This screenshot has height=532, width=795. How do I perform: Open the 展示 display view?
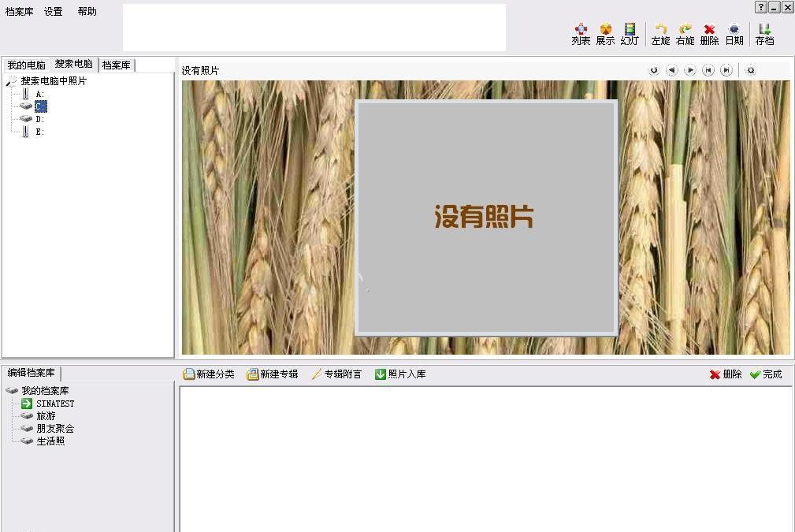click(x=605, y=34)
